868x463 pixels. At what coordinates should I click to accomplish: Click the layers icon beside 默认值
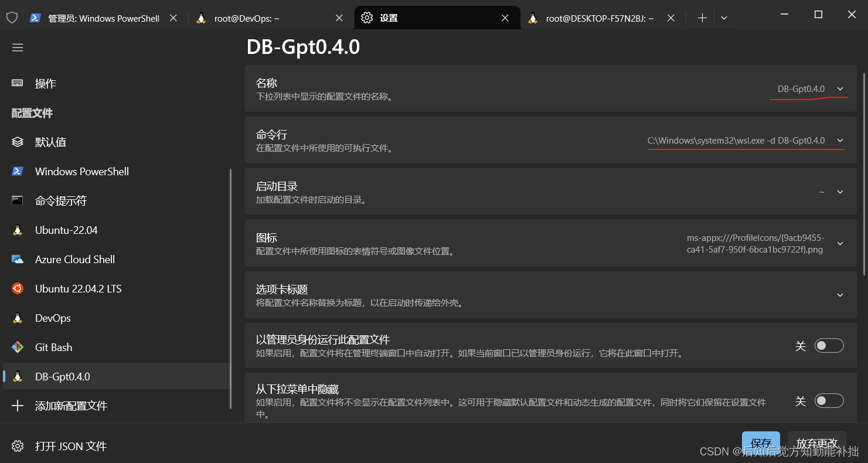pos(18,142)
